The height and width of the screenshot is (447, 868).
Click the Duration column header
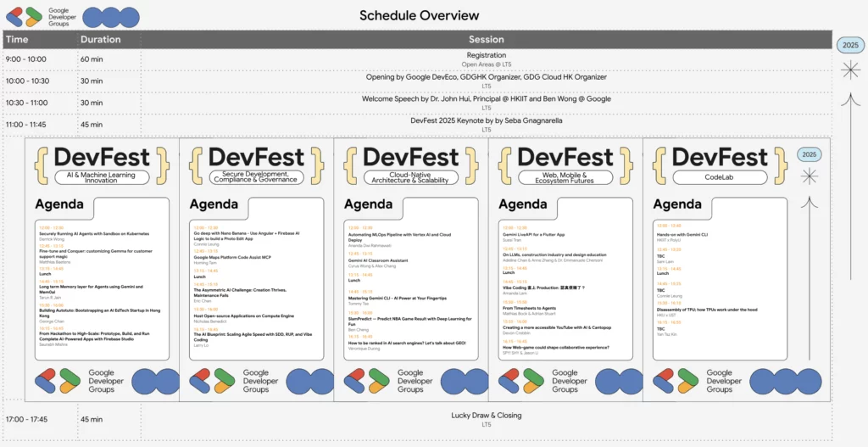[x=100, y=39]
